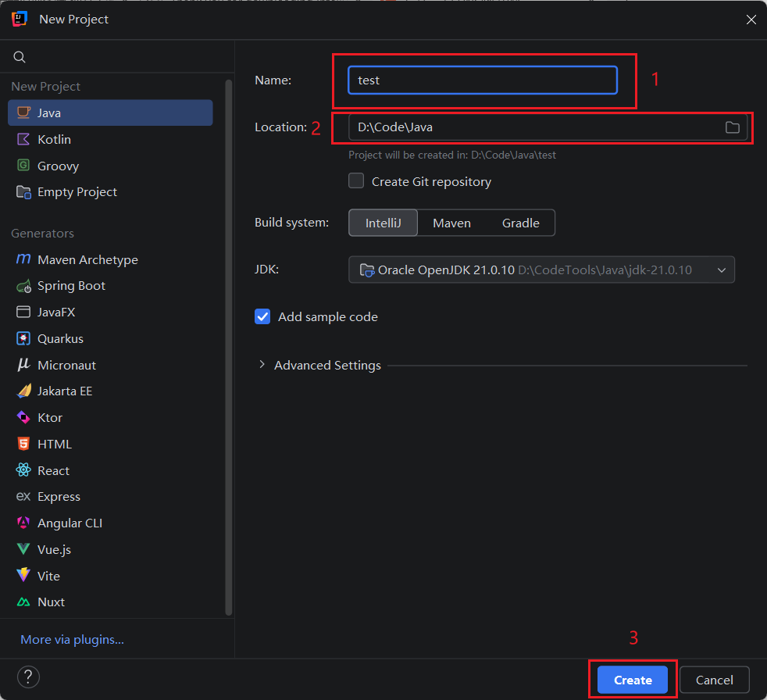Choose the Maven Archetype generator icon

(x=23, y=259)
